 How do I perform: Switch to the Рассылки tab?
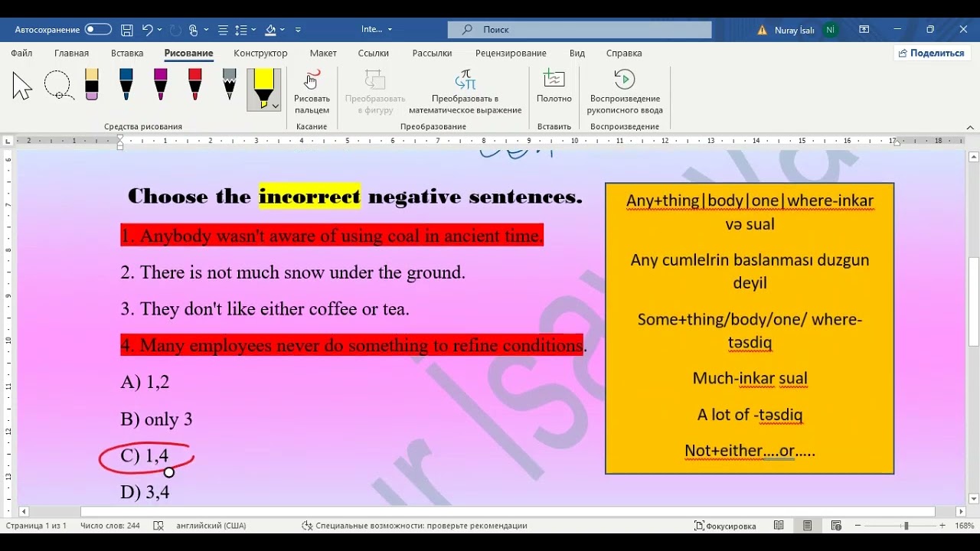[x=432, y=53]
